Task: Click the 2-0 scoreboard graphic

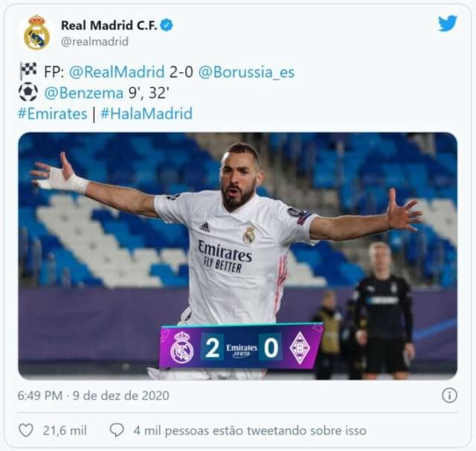Action: coord(241,347)
